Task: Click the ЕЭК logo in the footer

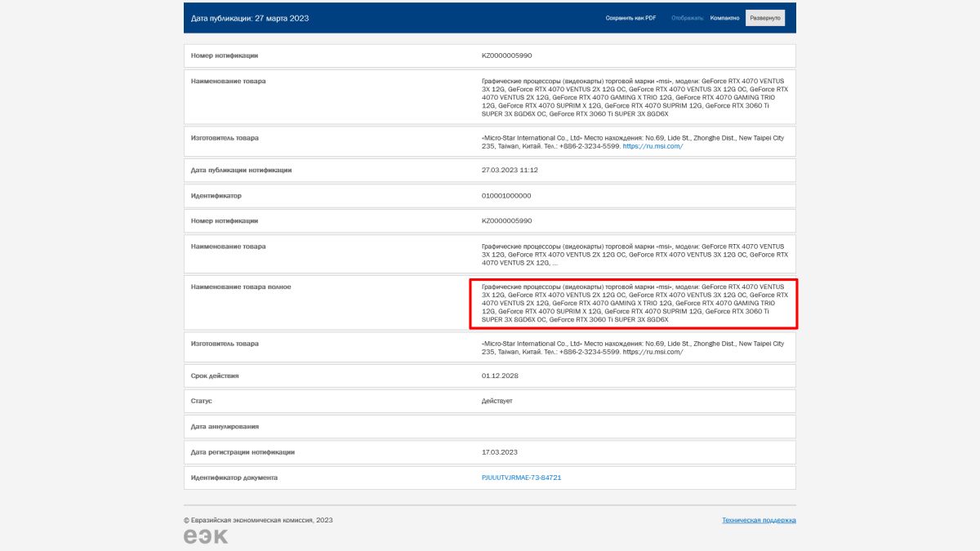Action: tap(206, 536)
